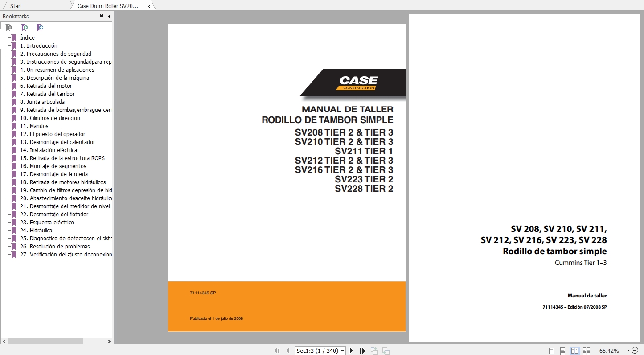Jump to the 24. Hidráulica bookmark
The height and width of the screenshot is (355, 644).
(x=36, y=231)
